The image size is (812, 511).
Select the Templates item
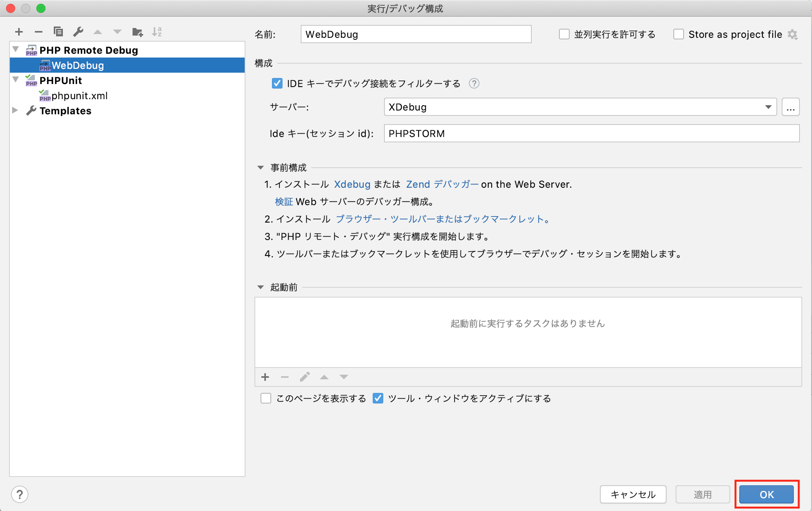(65, 111)
